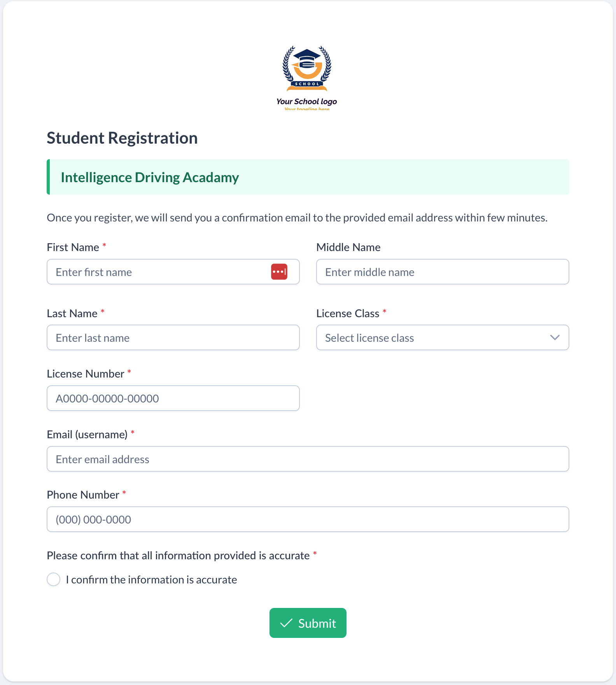
Task: Click the LastPass autofill icon in First Name field
Action: [x=278, y=271]
